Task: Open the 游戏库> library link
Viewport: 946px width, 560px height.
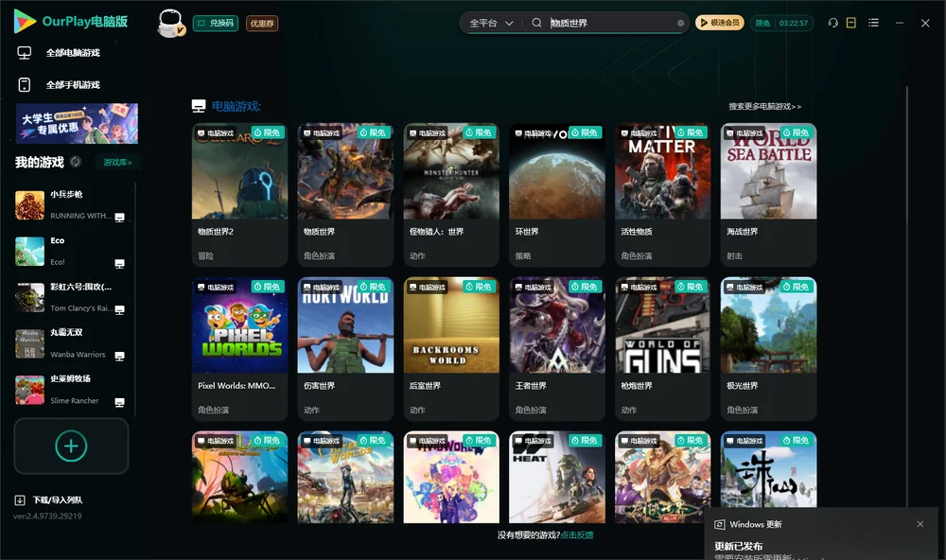Action: 117,163
